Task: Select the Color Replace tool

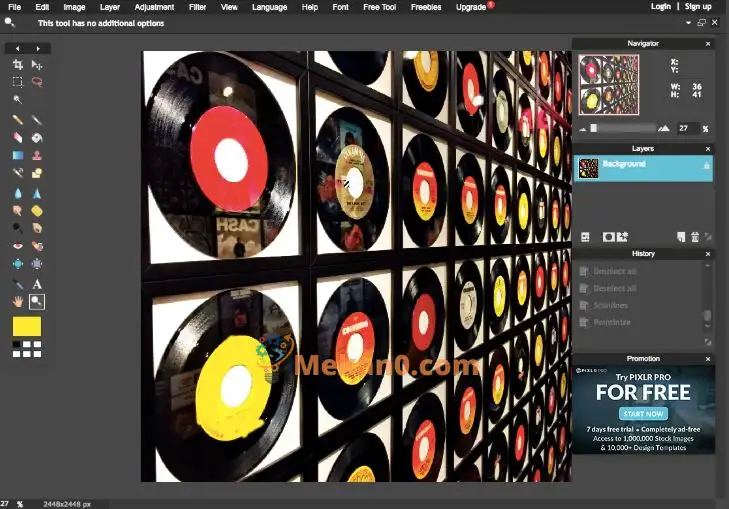Action: [18, 173]
